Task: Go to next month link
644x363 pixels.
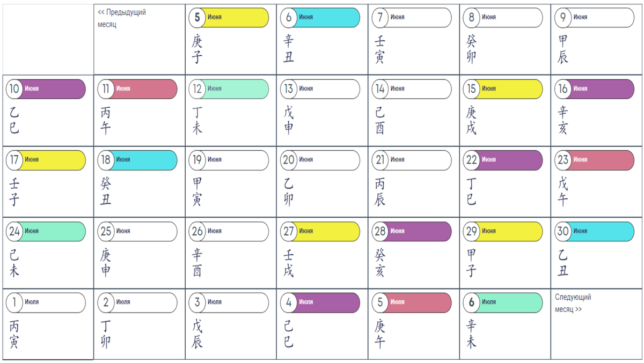Action: pyautogui.click(x=573, y=303)
